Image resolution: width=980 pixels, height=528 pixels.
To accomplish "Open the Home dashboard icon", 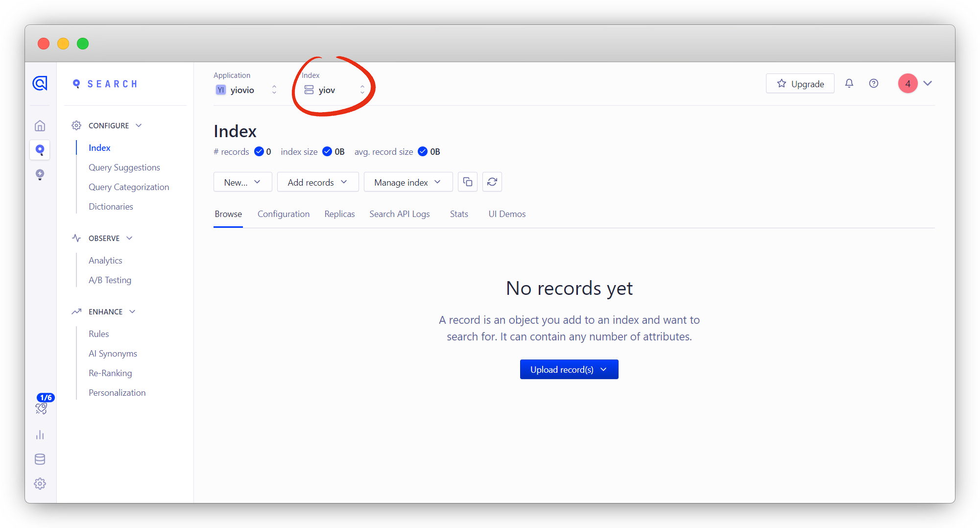I will [40, 125].
